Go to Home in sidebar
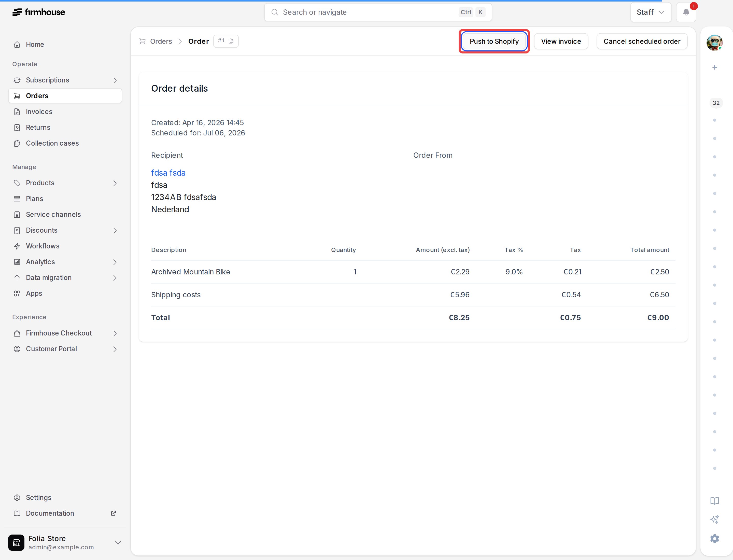The width and height of the screenshot is (733, 560). (65, 44)
